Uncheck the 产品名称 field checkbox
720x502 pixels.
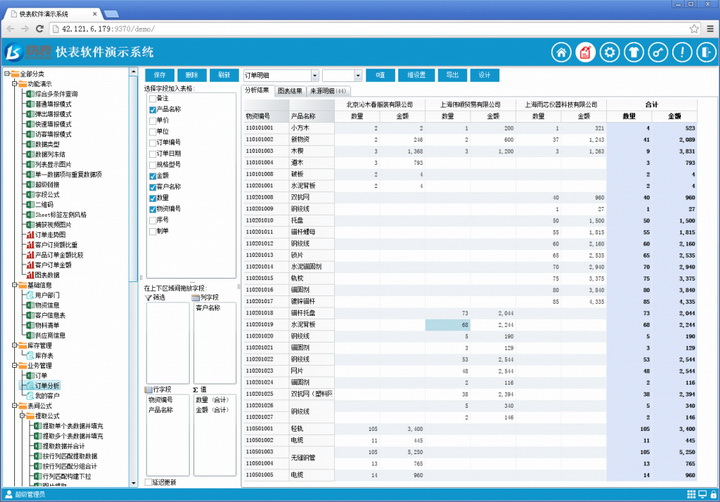click(153, 110)
